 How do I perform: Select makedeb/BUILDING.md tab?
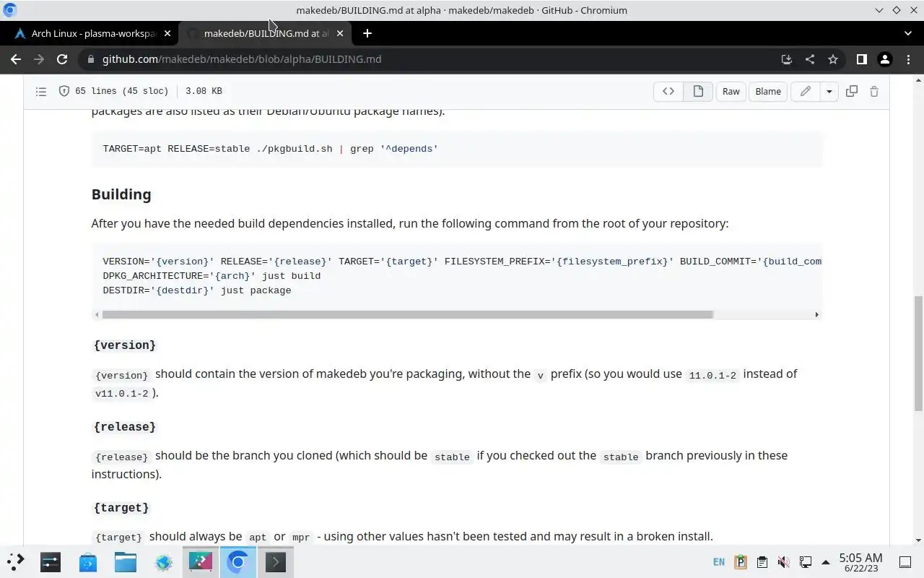click(x=266, y=33)
